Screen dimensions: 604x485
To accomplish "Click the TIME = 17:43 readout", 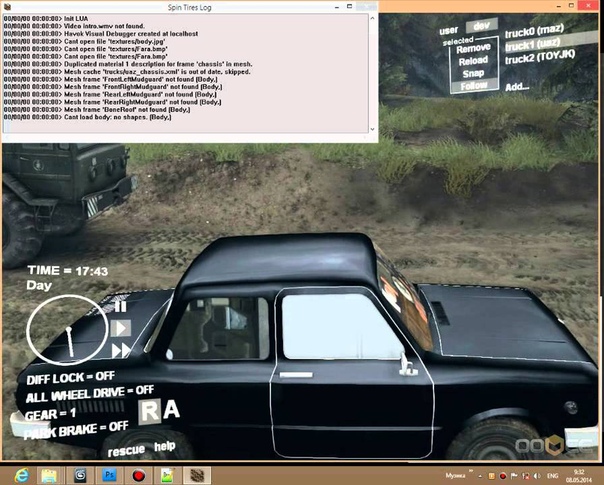I will pos(68,271).
